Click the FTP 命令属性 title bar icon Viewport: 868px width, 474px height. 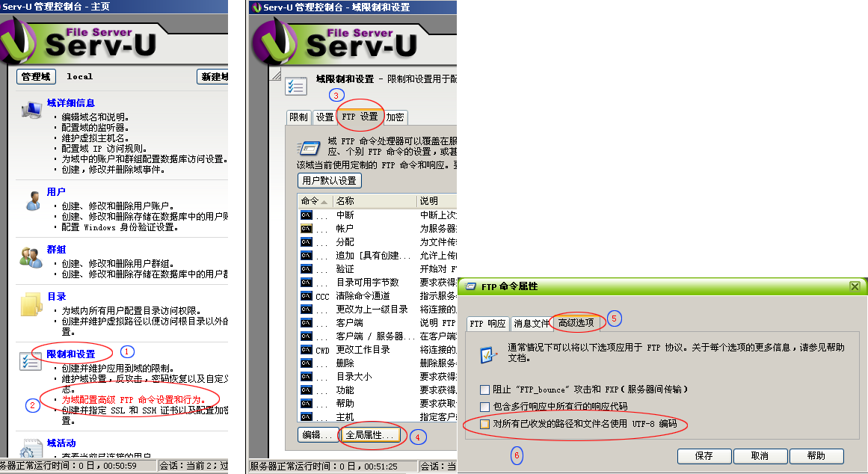click(x=470, y=286)
